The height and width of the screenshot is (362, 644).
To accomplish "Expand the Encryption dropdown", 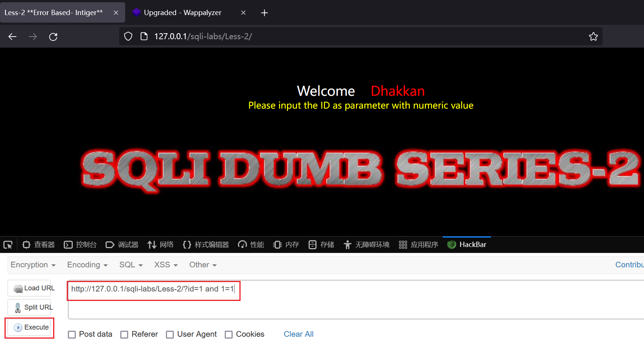I will (x=33, y=265).
